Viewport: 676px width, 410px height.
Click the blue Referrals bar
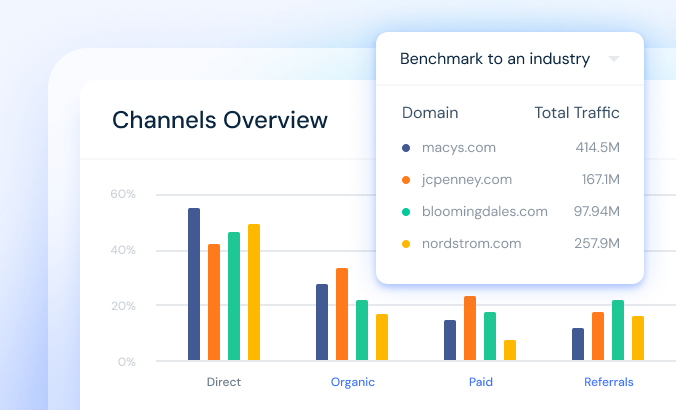click(x=578, y=344)
